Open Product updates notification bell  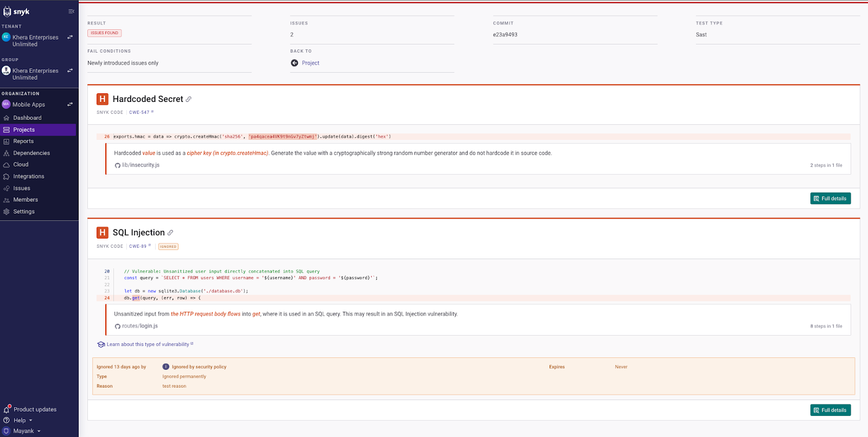click(x=7, y=409)
